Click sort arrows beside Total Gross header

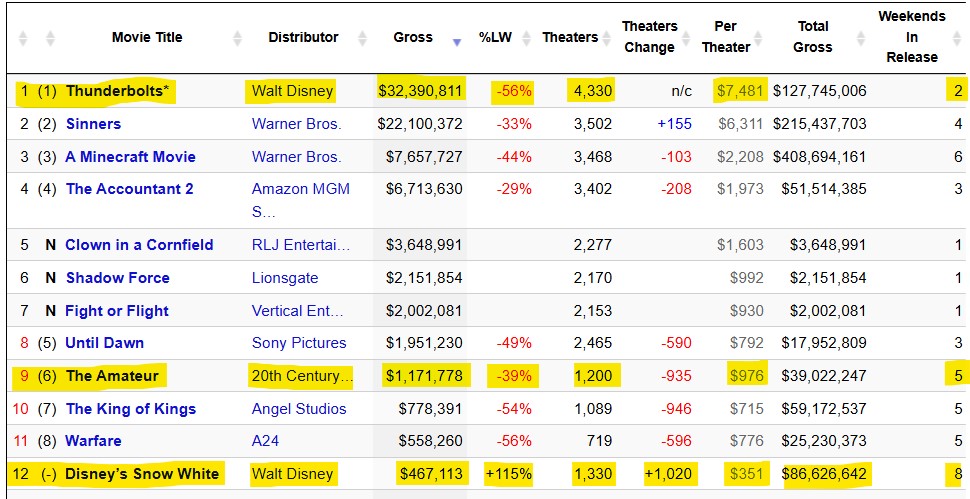click(x=861, y=38)
